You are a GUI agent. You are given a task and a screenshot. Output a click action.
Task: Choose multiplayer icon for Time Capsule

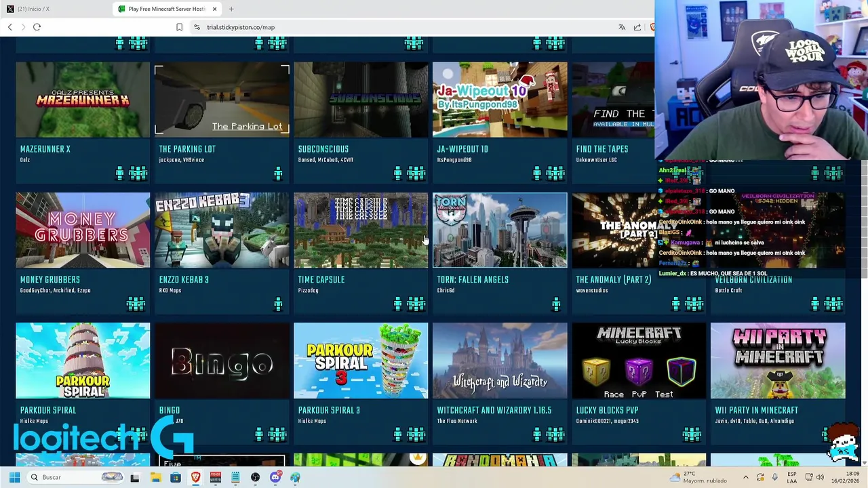[x=416, y=304]
